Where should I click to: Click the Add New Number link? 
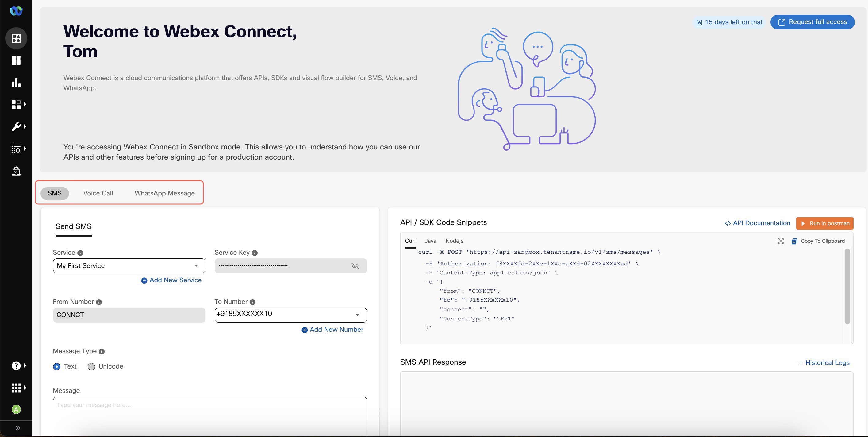pyautogui.click(x=332, y=330)
